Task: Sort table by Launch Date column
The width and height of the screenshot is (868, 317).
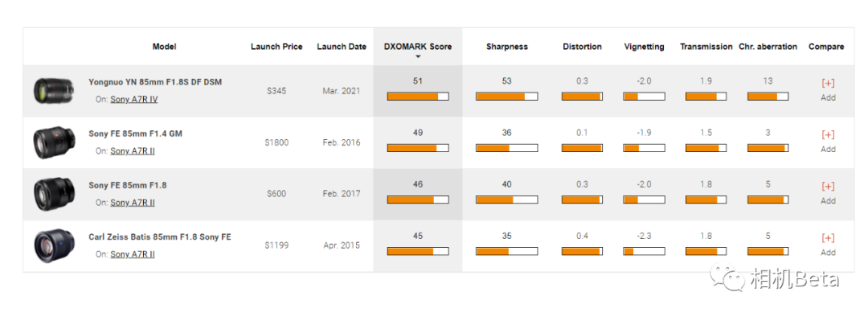Action: pos(342,47)
